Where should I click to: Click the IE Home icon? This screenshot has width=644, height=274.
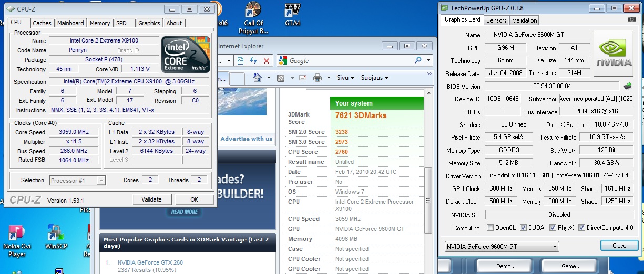[258, 78]
